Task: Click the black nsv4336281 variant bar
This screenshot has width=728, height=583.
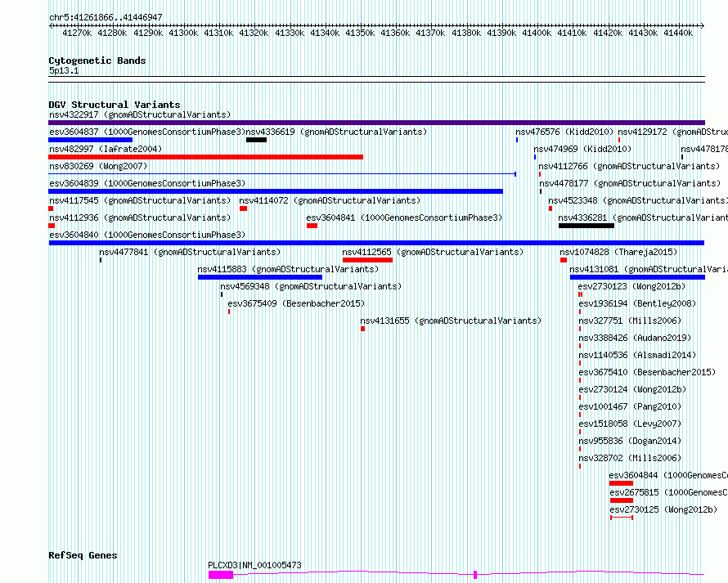Action: coord(586,226)
